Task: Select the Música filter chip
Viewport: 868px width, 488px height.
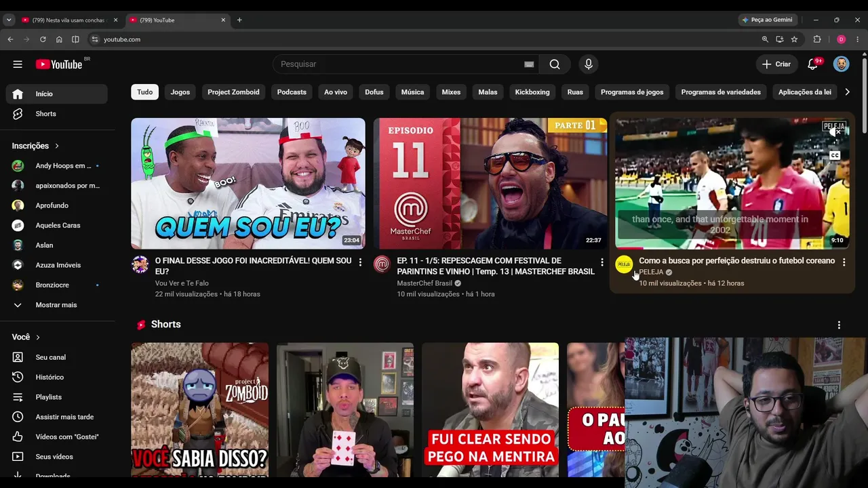Action: 412,92
